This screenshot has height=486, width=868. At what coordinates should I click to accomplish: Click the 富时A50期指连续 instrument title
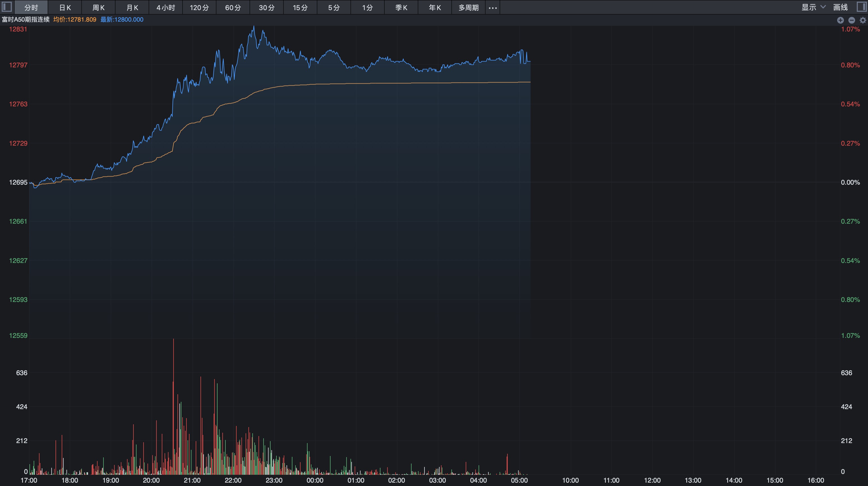[26, 20]
